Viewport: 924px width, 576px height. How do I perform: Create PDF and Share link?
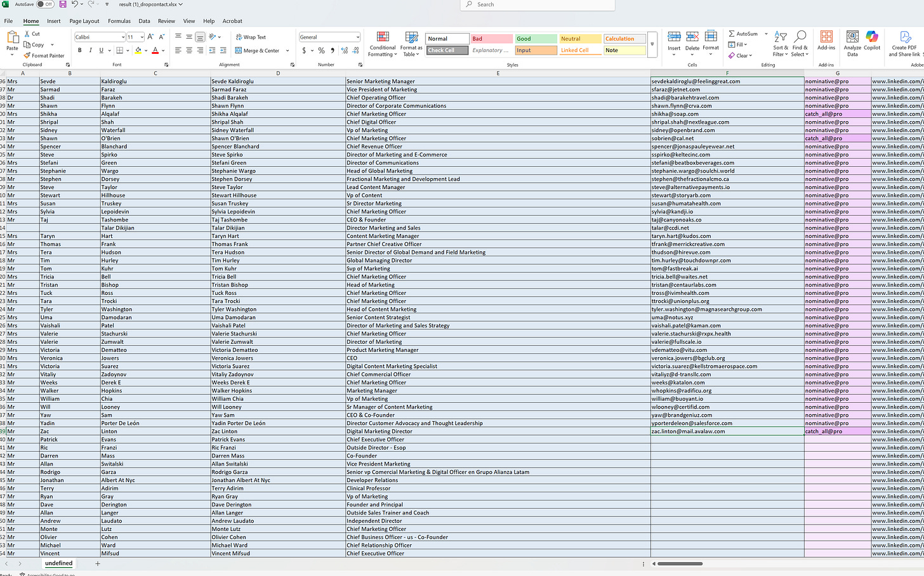904,43
